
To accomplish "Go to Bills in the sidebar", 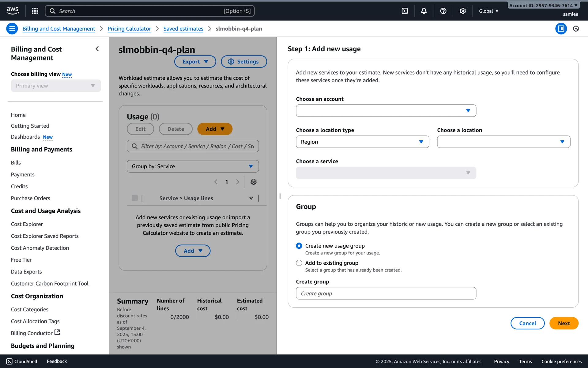I will coord(16,163).
